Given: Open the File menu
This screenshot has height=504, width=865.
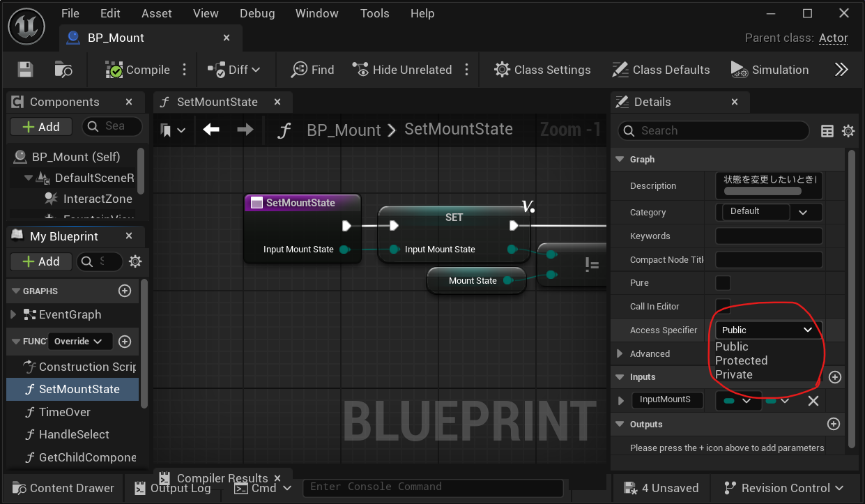Looking at the screenshot, I should (x=70, y=13).
